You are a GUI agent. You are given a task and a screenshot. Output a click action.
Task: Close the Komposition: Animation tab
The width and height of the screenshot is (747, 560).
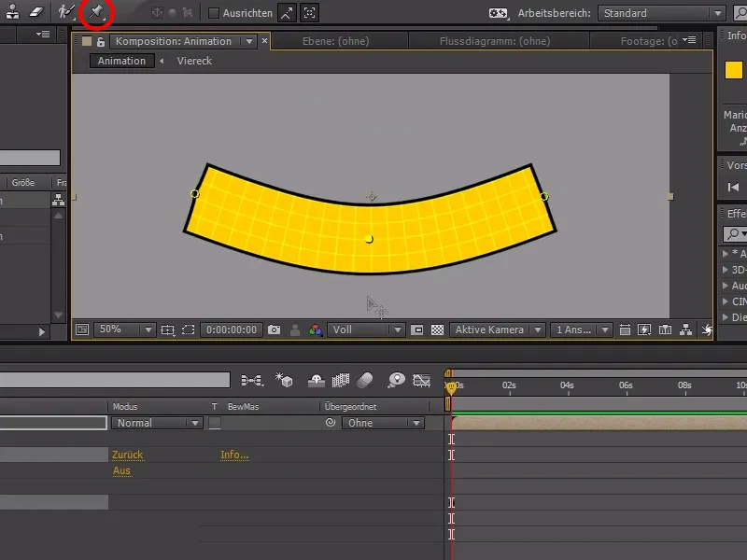pos(264,41)
